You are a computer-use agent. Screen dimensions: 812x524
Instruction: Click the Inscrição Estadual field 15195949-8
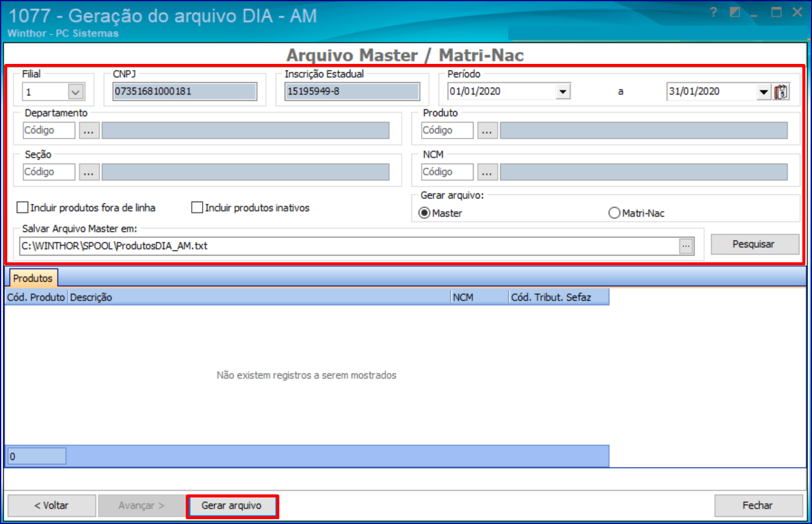[352, 92]
